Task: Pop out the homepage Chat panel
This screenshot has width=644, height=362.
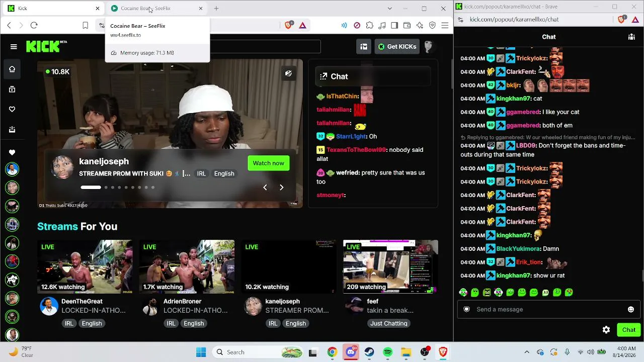Action: [x=324, y=76]
